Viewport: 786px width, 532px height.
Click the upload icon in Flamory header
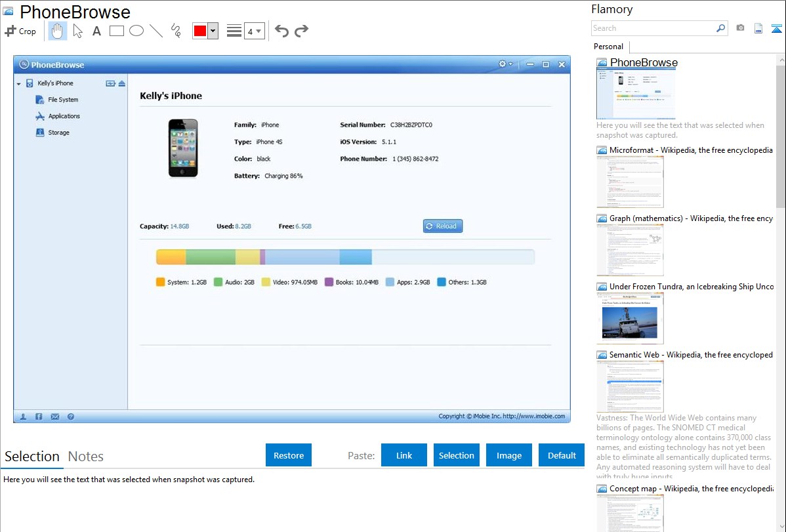776,28
